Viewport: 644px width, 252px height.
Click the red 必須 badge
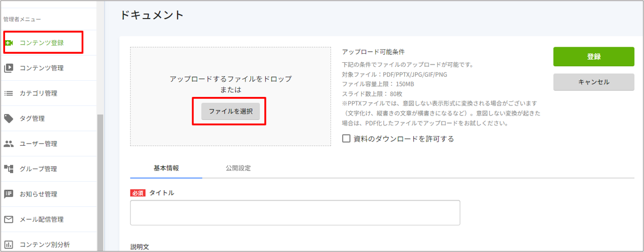tap(138, 193)
